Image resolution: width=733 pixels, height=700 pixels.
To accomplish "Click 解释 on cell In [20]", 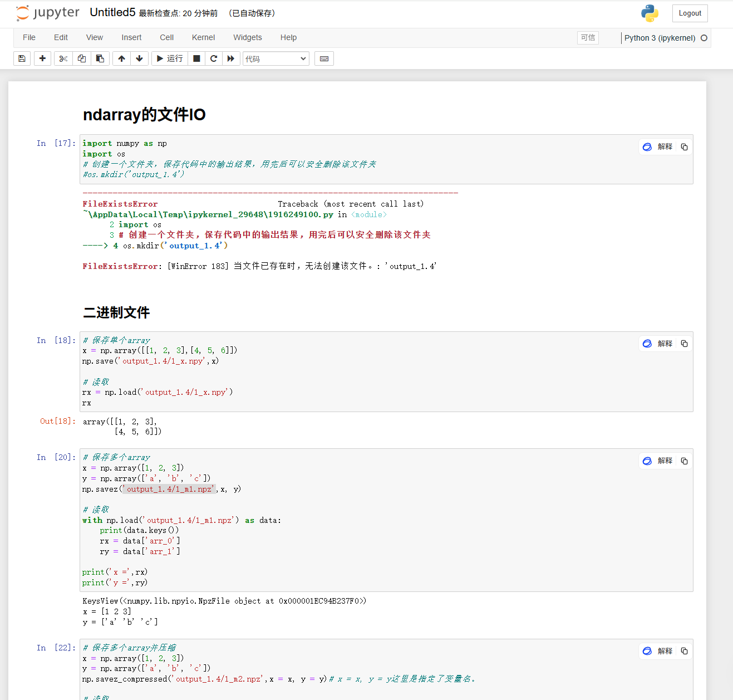I will click(665, 461).
